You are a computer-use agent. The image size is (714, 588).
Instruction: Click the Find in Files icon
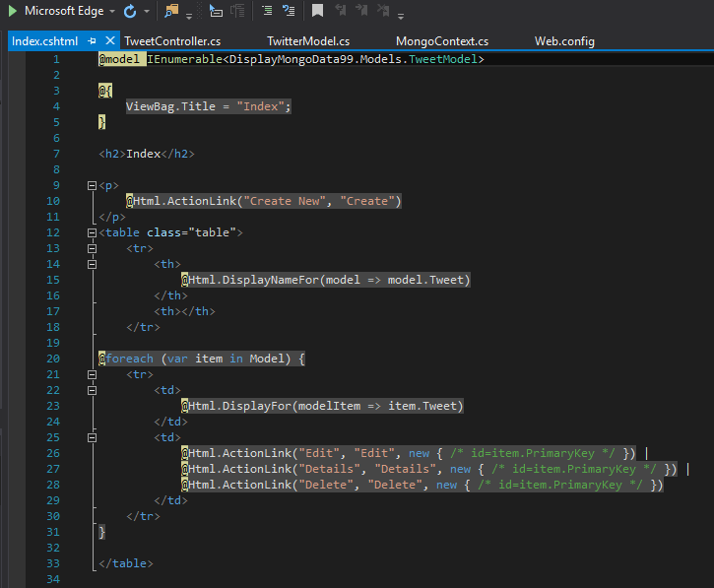[171, 12]
